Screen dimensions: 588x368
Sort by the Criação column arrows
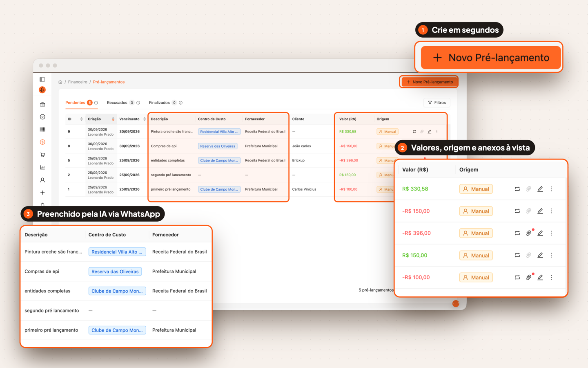pos(113,119)
